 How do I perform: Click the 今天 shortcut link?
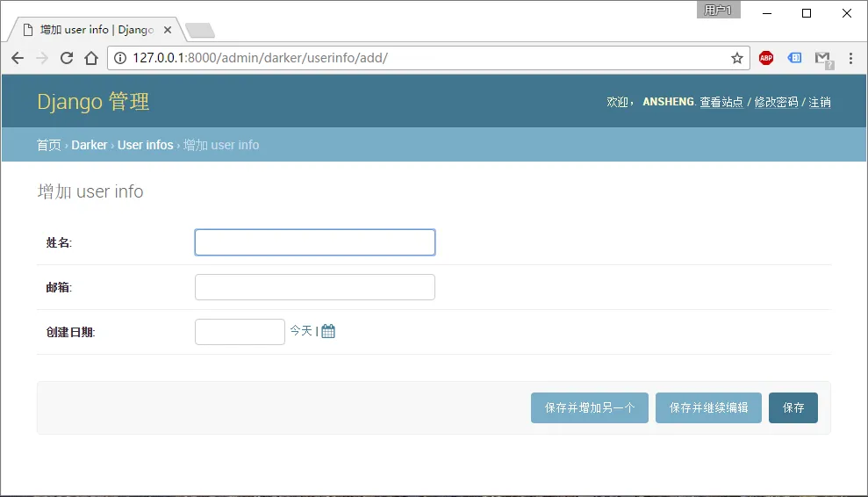[301, 331]
